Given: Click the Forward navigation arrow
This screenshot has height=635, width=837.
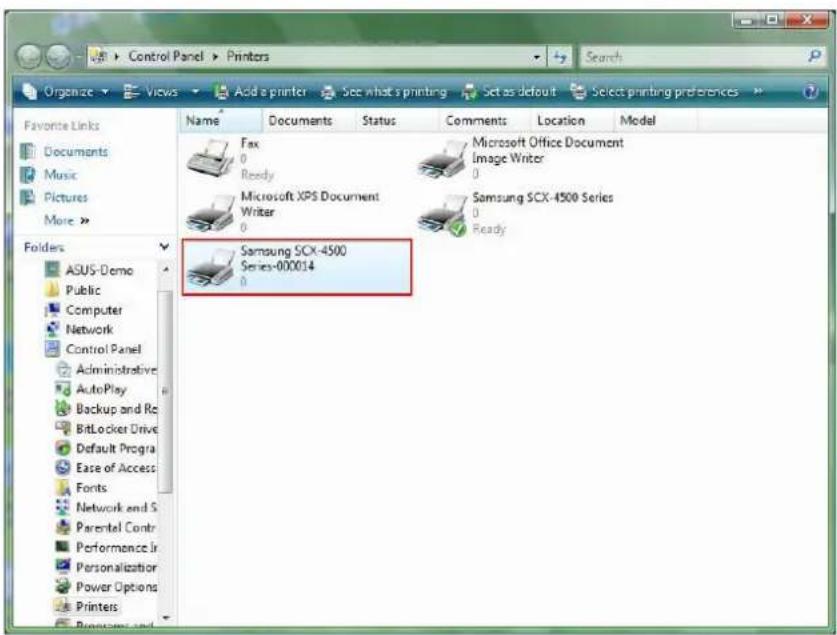Looking at the screenshot, I should pos(58,56).
